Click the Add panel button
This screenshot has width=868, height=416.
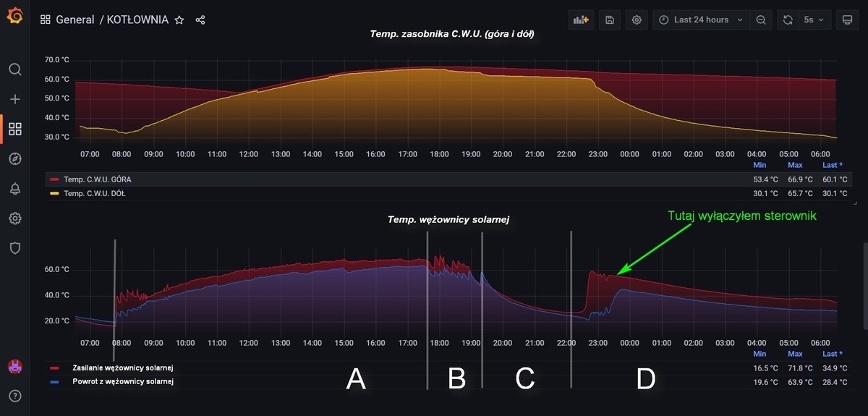pos(579,20)
